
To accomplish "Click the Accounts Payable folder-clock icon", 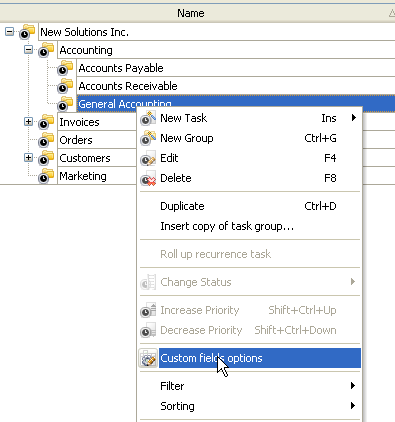I will coord(65,68).
